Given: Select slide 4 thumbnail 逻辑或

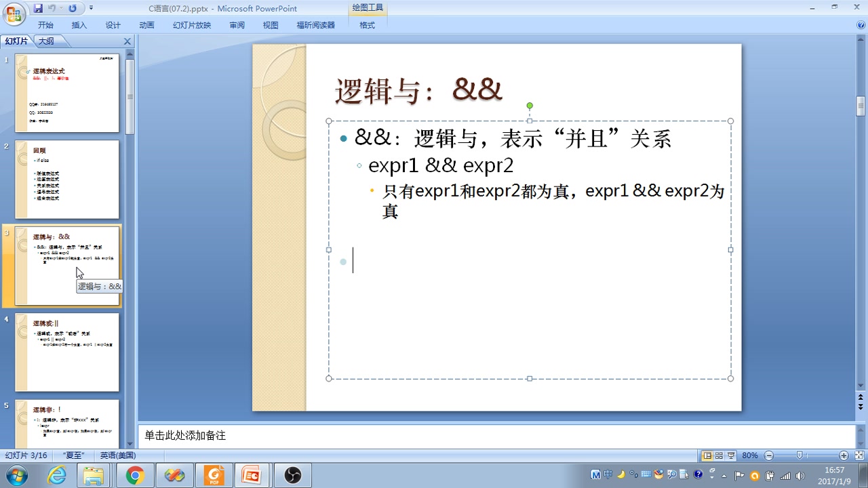Looking at the screenshot, I should pyautogui.click(x=67, y=352).
